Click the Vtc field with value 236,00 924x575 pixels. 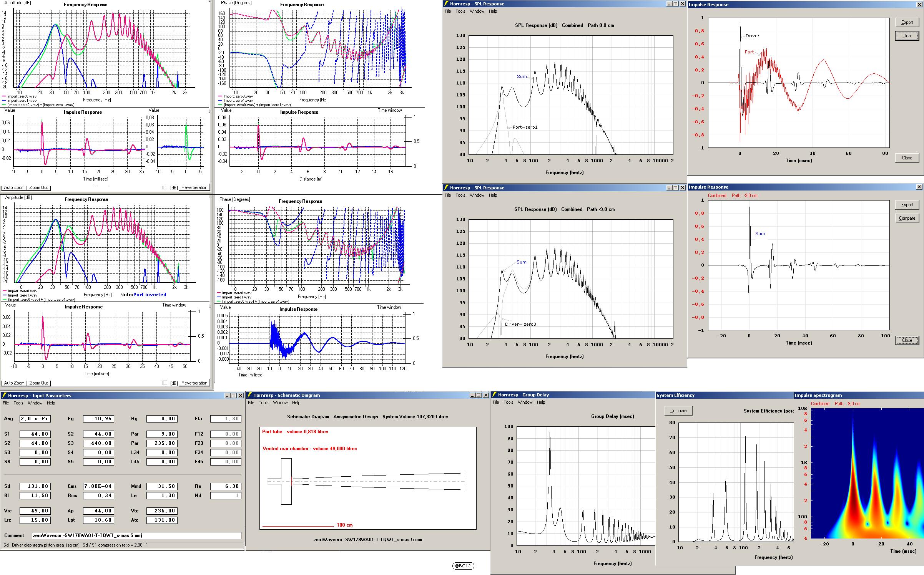[x=162, y=511]
